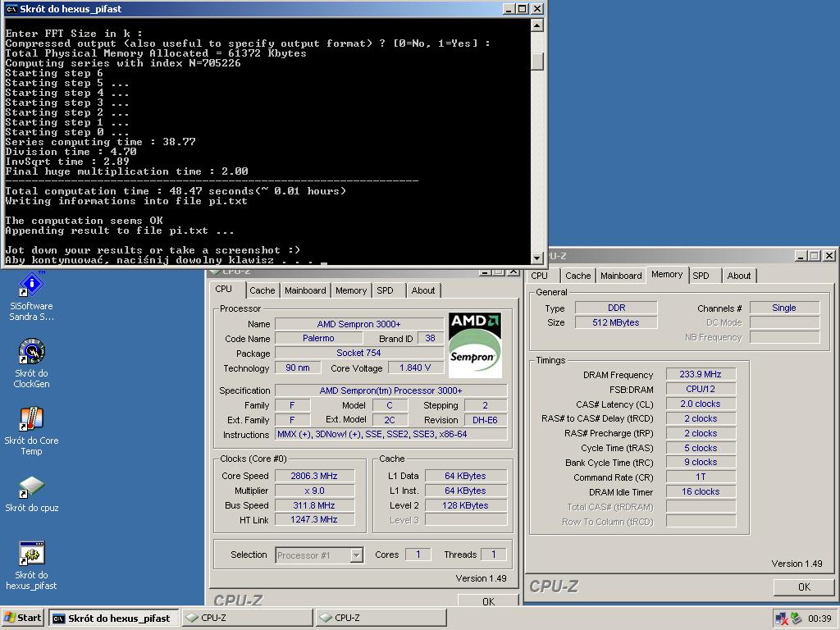Click OK in the Memory CPU-Z window
This screenshot has height=630, width=840.
tap(804, 587)
